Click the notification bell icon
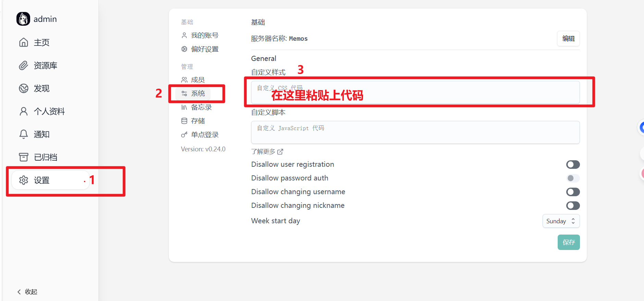 coord(24,134)
